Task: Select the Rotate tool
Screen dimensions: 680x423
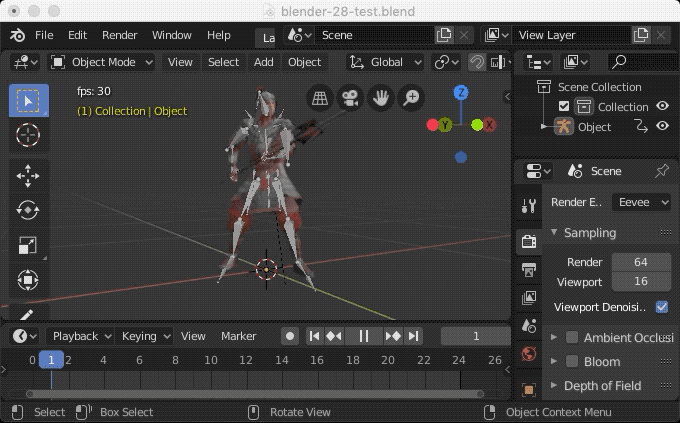Action: [x=28, y=210]
